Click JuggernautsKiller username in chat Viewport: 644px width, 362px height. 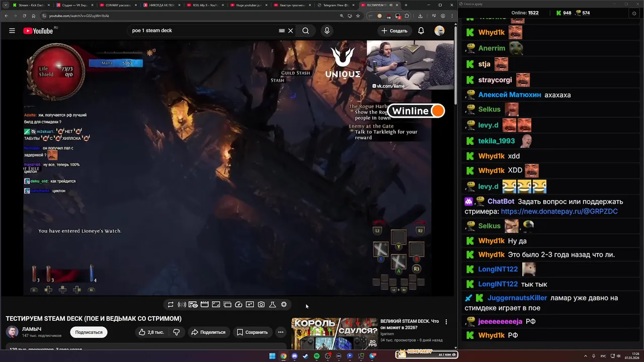[517, 298]
